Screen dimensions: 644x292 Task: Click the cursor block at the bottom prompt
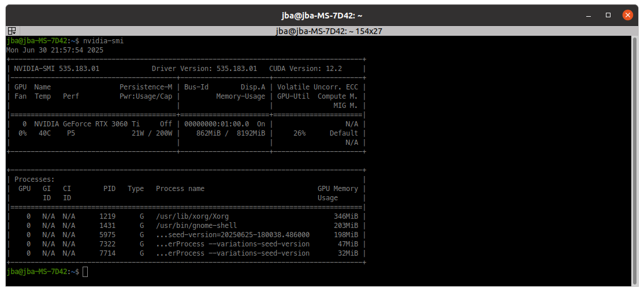tap(85, 271)
